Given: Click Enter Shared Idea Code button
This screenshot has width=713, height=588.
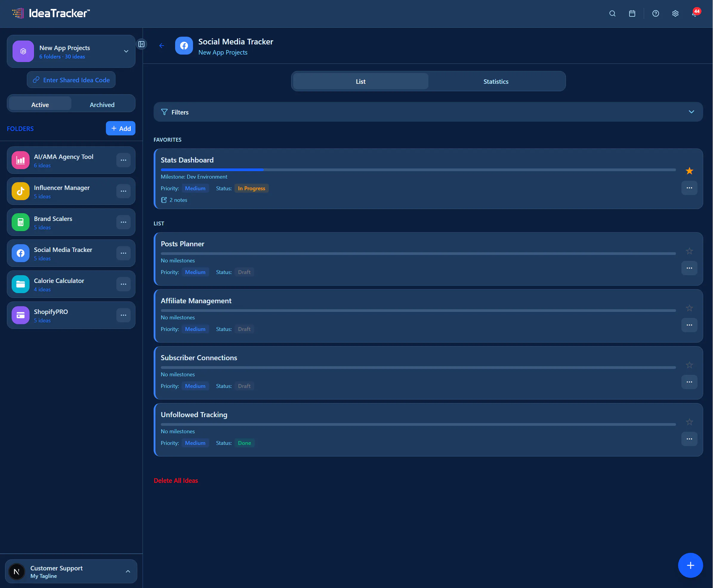Looking at the screenshot, I should (71, 80).
